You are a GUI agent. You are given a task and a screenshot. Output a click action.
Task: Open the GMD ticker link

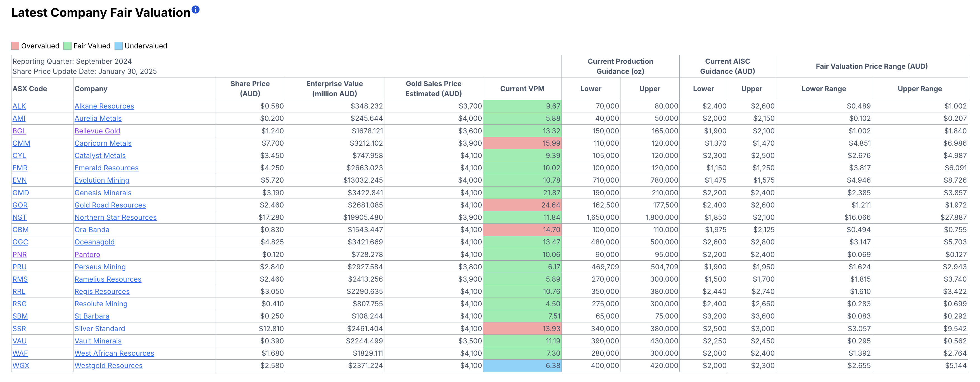21,193
